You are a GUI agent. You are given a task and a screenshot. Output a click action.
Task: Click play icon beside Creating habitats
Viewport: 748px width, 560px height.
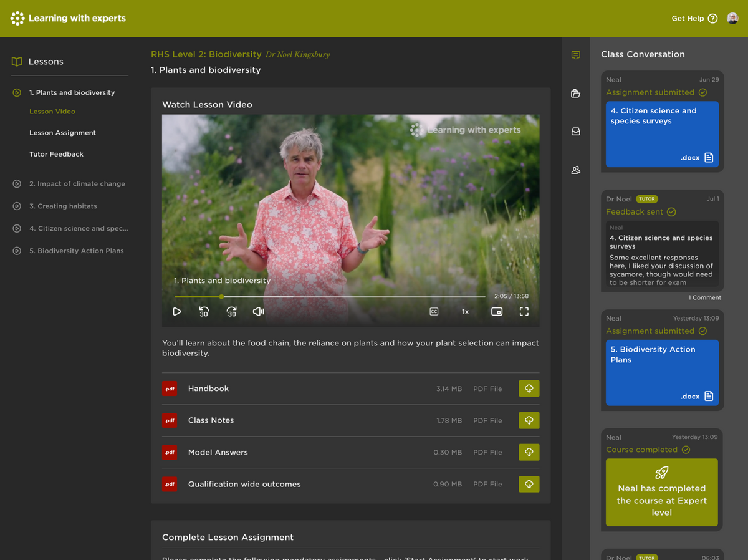17,206
